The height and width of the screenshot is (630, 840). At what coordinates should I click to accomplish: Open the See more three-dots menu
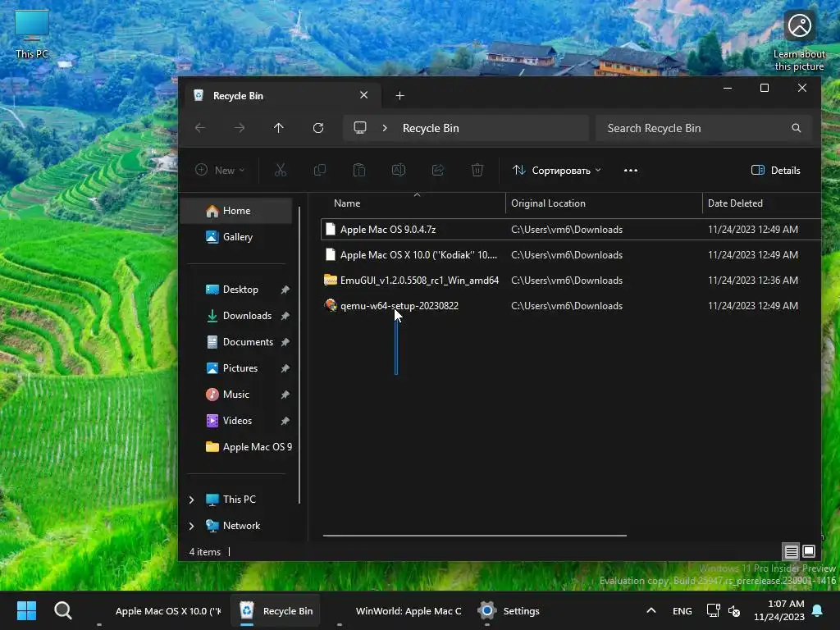click(631, 171)
